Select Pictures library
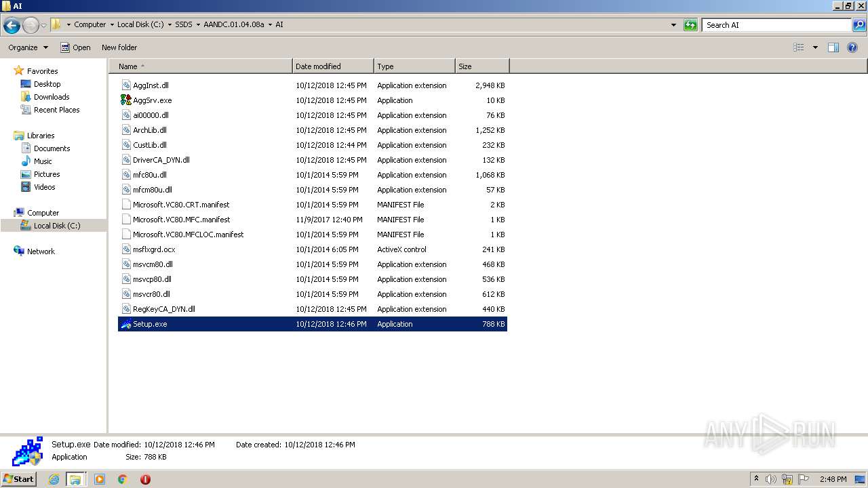This screenshot has height=488, width=868. [41, 174]
